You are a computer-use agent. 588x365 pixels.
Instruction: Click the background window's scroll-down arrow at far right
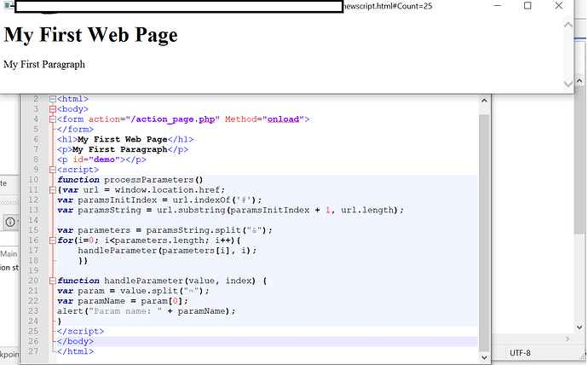click(x=579, y=327)
